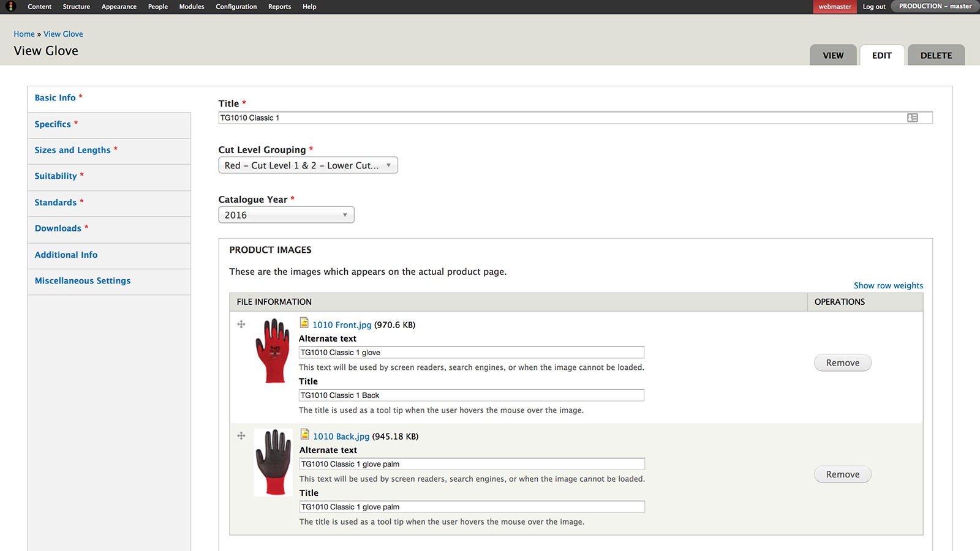Open the 1010 Front.jpg file link
Screen dimensions: 980x551
[x=342, y=325]
